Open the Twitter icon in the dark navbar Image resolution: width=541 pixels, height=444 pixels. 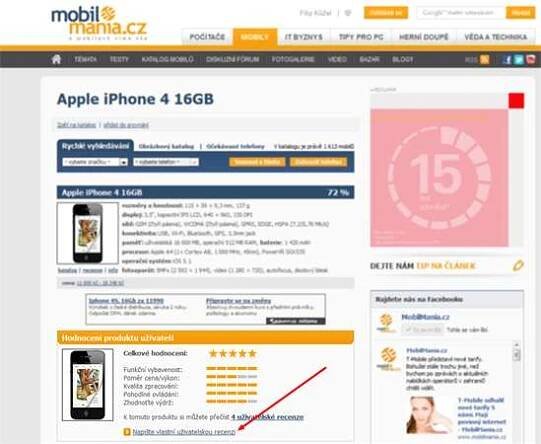pyautogui.click(x=519, y=59)
